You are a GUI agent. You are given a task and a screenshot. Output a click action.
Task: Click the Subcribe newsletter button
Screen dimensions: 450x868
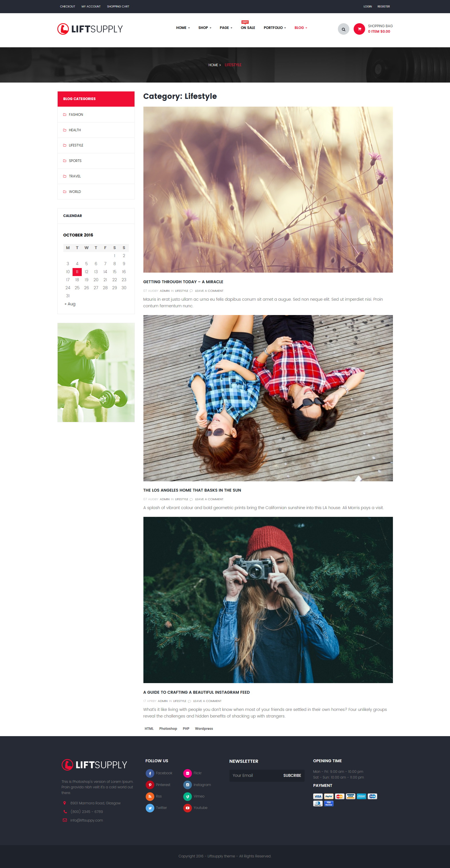[292, 775]
